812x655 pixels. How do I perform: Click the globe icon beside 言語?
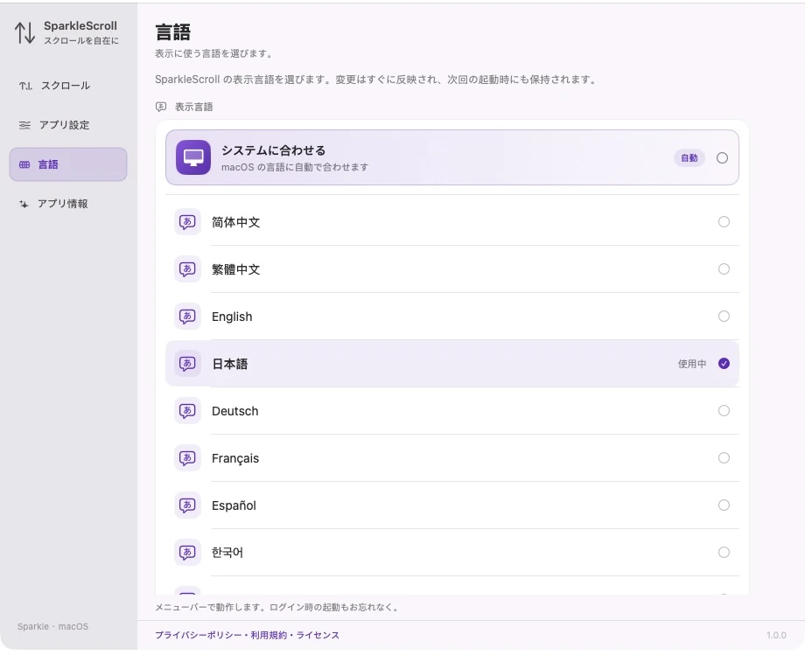tap(24, 164)
